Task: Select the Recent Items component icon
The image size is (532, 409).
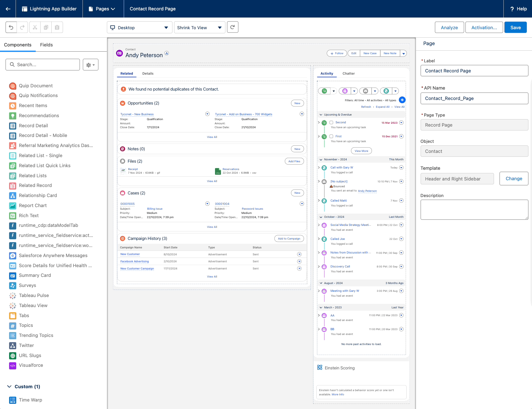Action: tap(13, 105)
